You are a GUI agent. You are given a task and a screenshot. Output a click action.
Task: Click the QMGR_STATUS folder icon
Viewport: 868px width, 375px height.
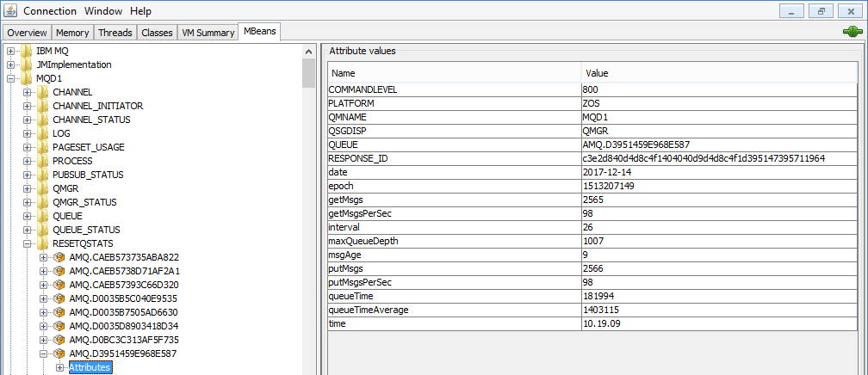click(x=43, y=202)
